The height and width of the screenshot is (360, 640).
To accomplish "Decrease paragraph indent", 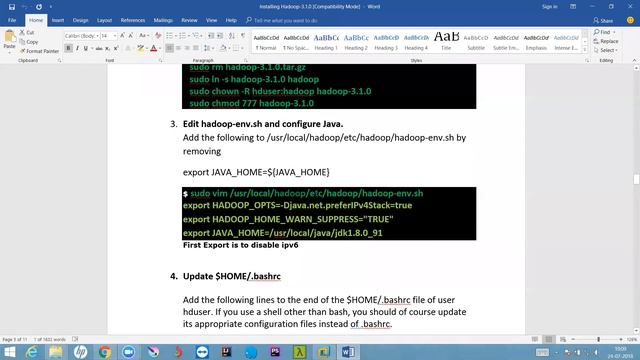I will tap(211, 36).
